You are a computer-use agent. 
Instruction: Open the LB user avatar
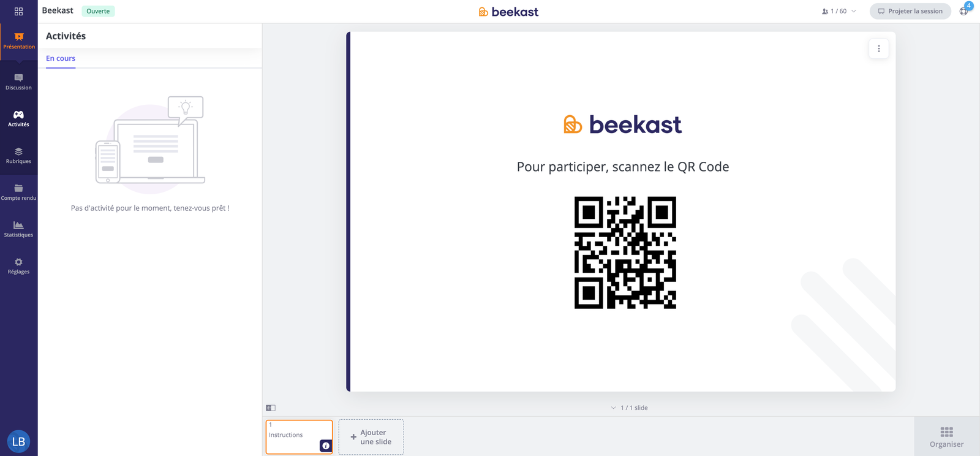pos(18,441)
